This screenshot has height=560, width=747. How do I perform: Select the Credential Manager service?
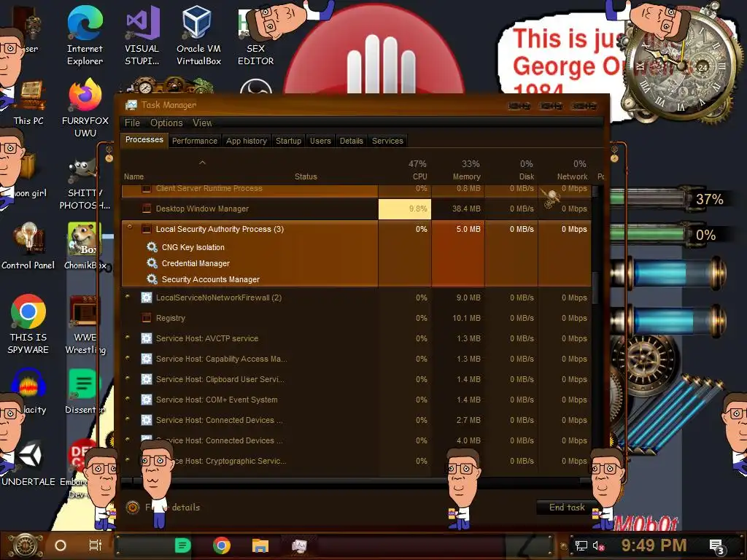point(196,263)
